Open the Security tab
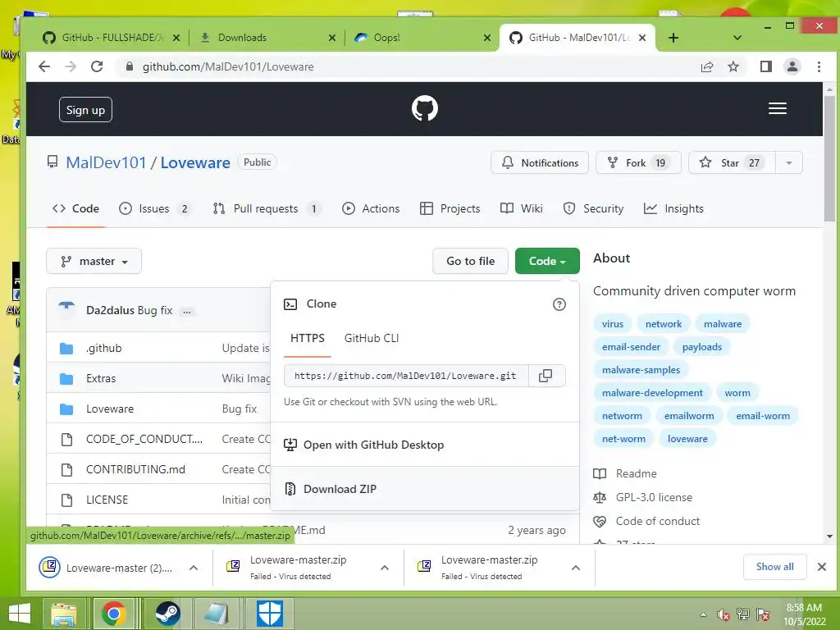Screen dimensions: 840x630 594,208
